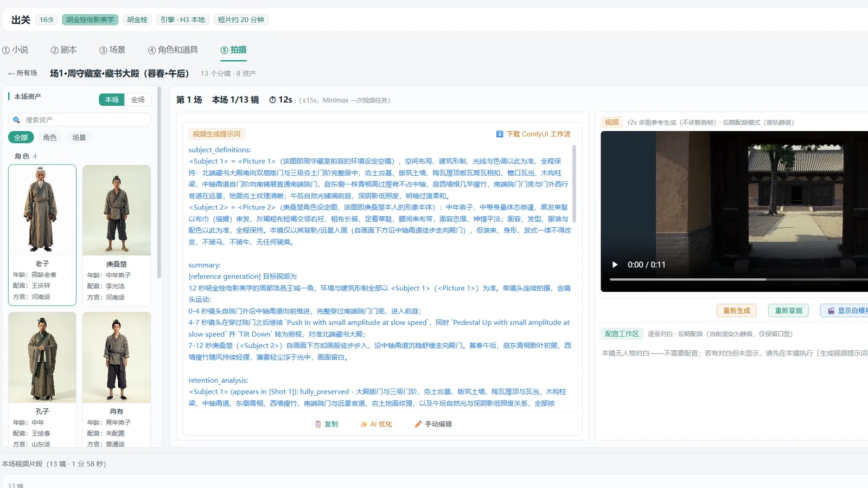Viewport: 868px width, 488px height.
Task: Click AI 优化 to optimize prompt
Action: (376, 424)
